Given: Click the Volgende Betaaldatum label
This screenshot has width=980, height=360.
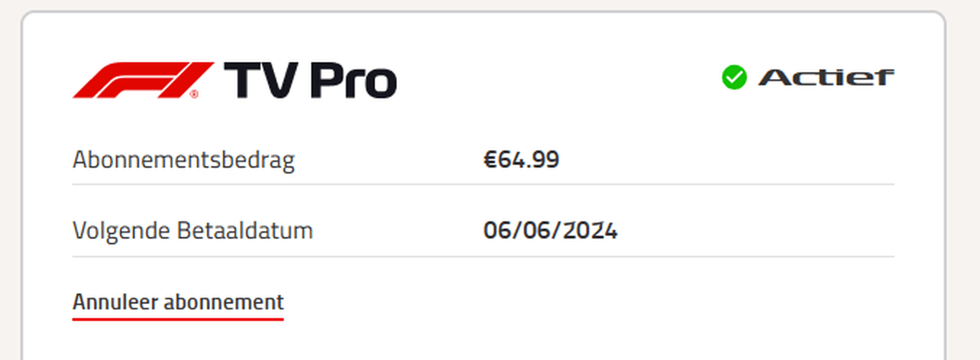Looking at the screenshot, I should click(193, 231).
